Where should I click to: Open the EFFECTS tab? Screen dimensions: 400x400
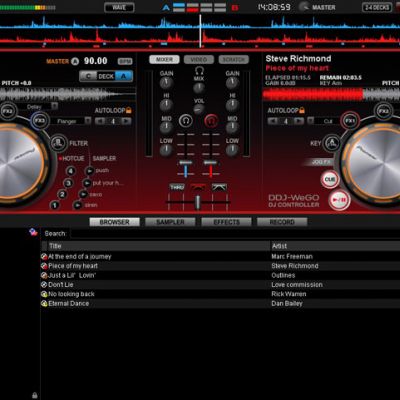(226, 222)
